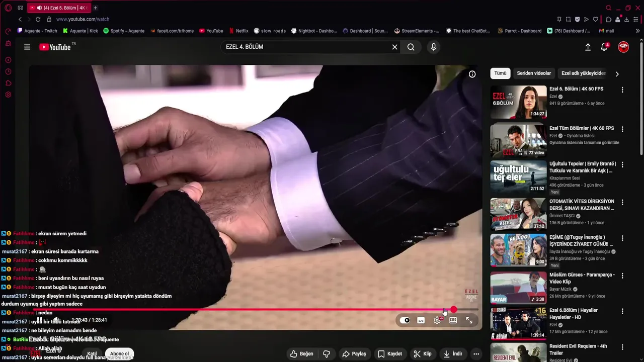Share the video with Paylaş
This screenshot has height=362, width=644.
354,354
